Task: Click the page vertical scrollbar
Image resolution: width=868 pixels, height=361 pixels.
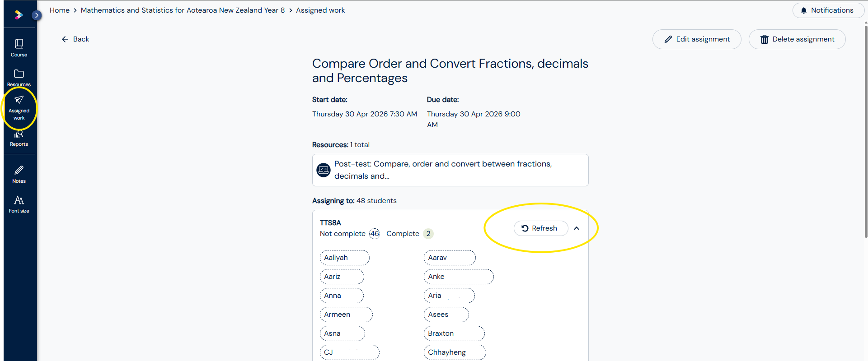Action: 866,131
